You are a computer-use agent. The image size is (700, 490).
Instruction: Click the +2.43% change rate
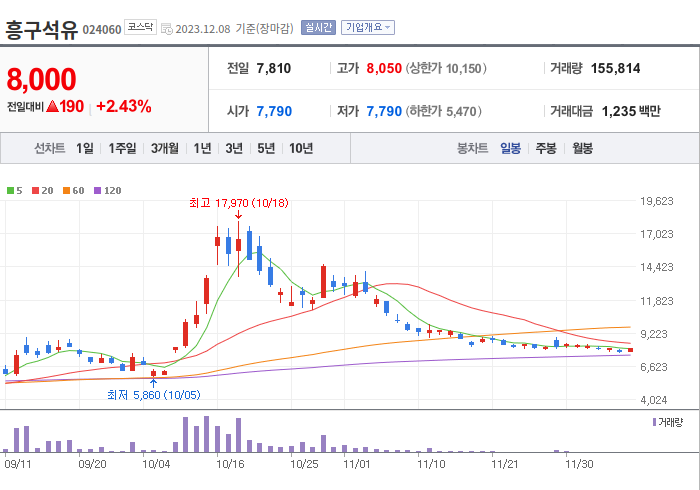(124, 107)
